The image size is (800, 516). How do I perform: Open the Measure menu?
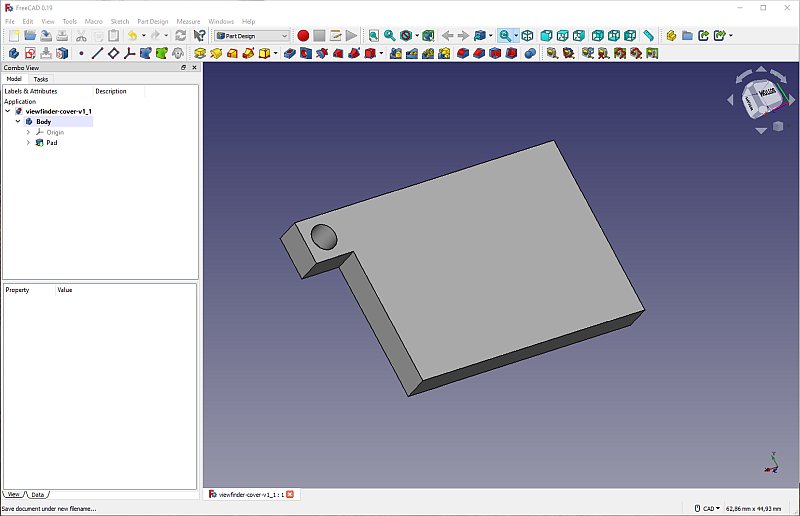[x=188, y=21]
